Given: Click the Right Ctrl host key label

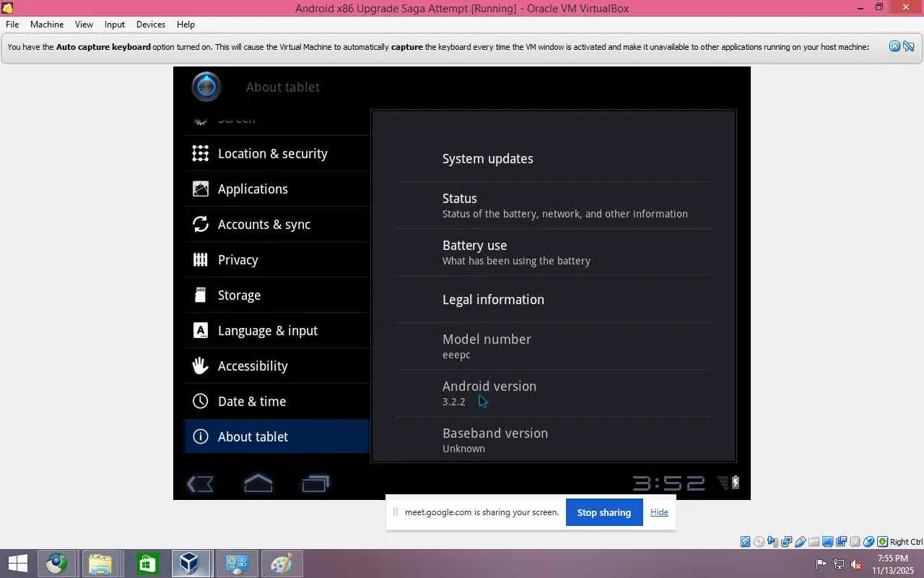Looking at the screenshot, I should coord(906,542).
